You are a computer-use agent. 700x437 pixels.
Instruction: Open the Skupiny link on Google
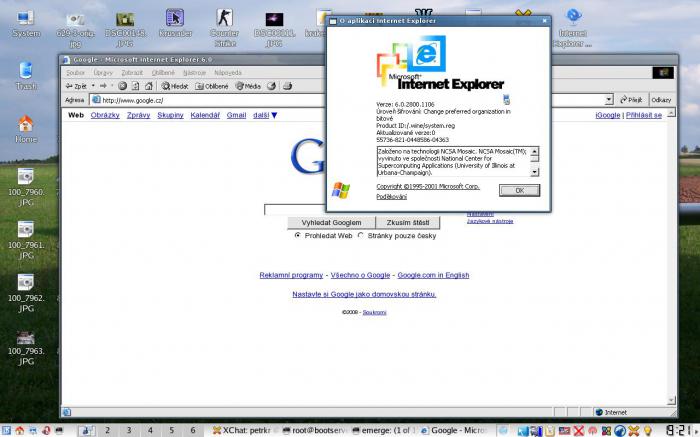[x=170, y=115]
